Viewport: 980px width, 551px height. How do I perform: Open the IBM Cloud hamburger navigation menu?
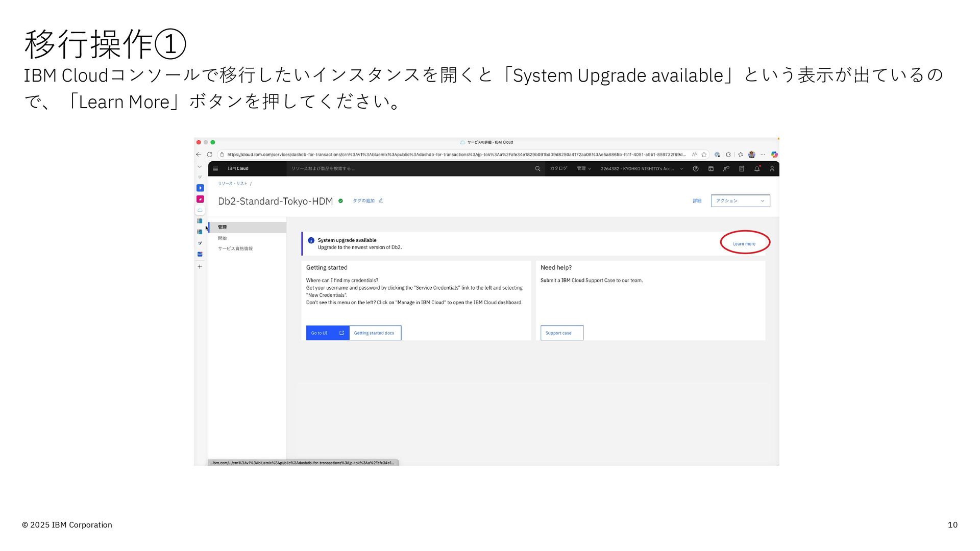click(x=215, y=168)
